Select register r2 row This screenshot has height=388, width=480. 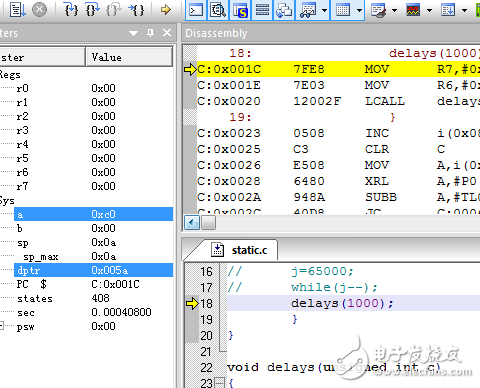coord(87,116)
